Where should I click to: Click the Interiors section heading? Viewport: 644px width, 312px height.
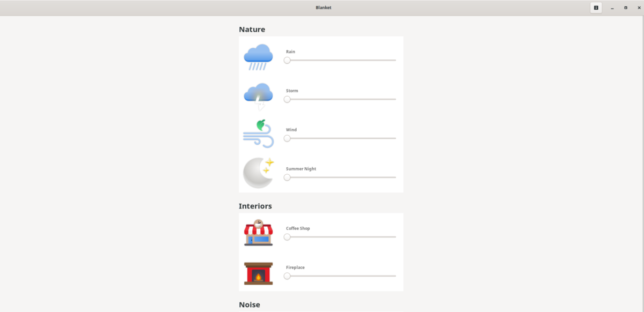255,206
